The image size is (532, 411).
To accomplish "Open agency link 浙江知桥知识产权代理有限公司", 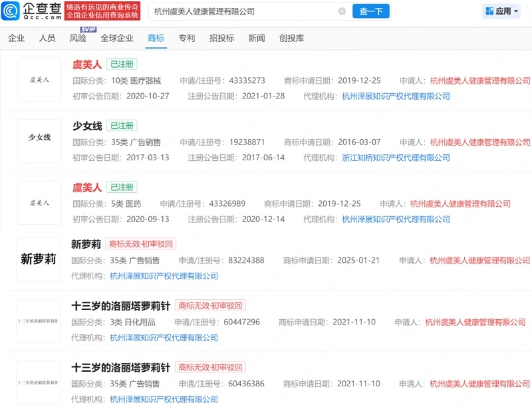I will click(x=396, y=158).
